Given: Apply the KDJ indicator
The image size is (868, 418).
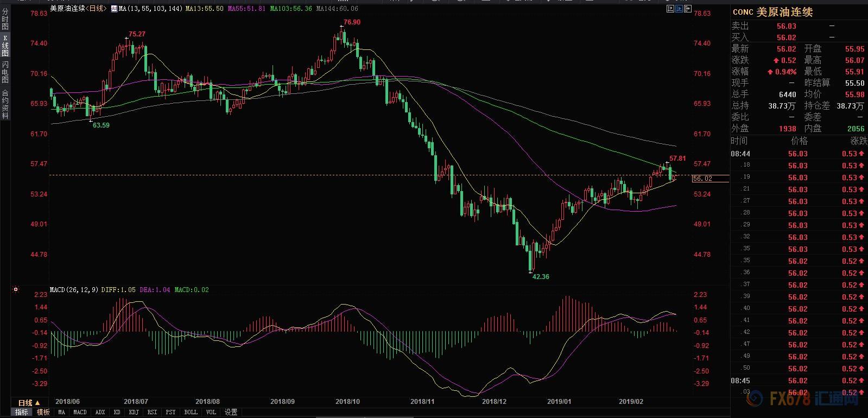Looking at the screenshot, I should pos(134,412).
